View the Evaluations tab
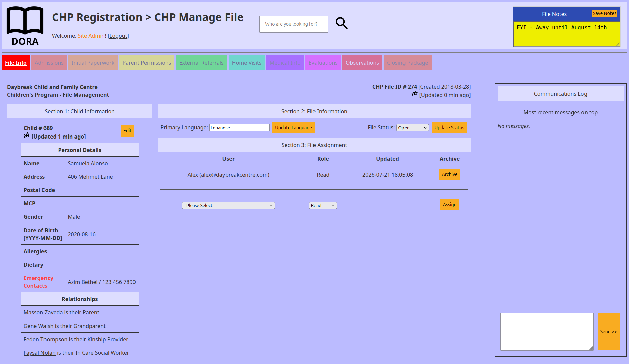This screenshot has width=629, height=364. click(x=323, y=63)
